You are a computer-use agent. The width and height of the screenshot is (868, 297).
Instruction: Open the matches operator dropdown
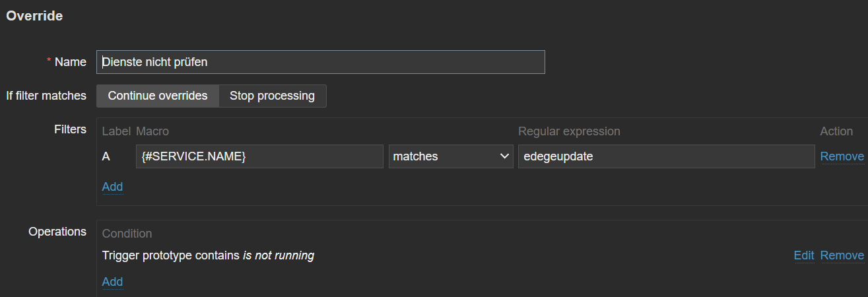pyautogui.click(x=451, y=156)
